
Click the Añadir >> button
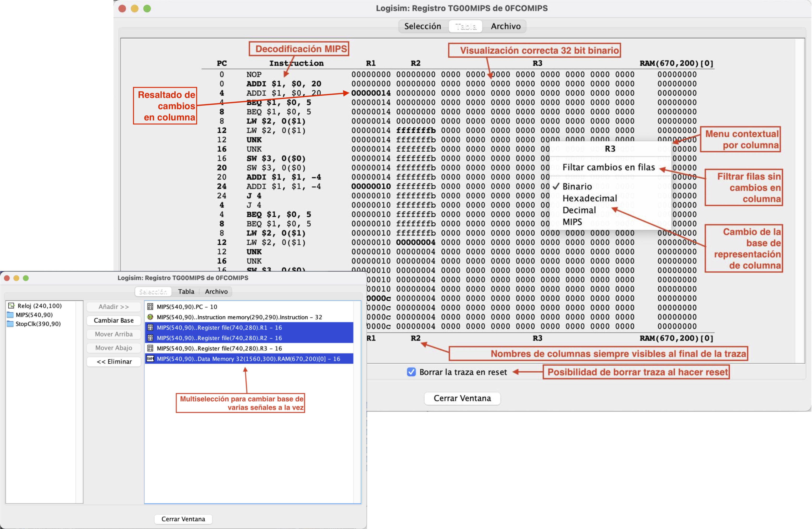(114, 307)
